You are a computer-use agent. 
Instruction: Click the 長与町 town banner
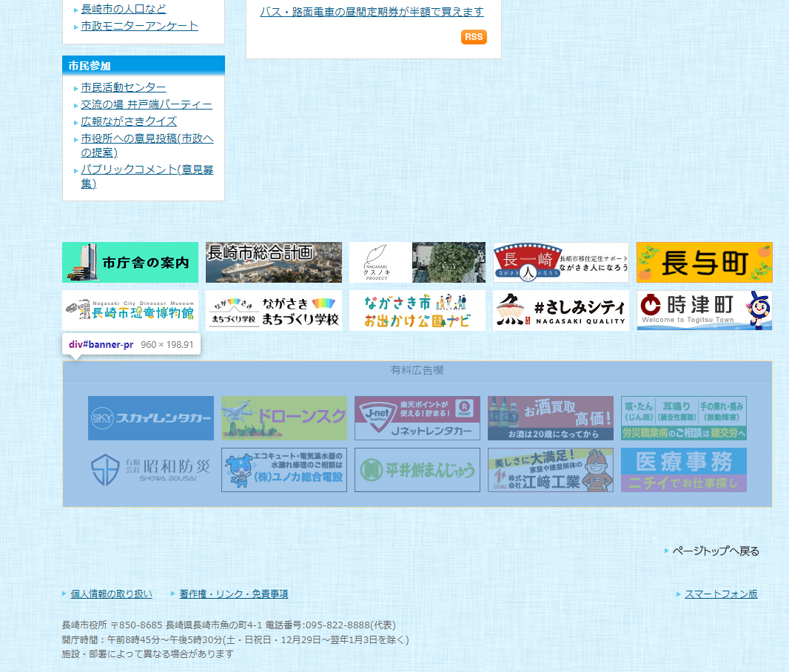(x=704, y=262)
